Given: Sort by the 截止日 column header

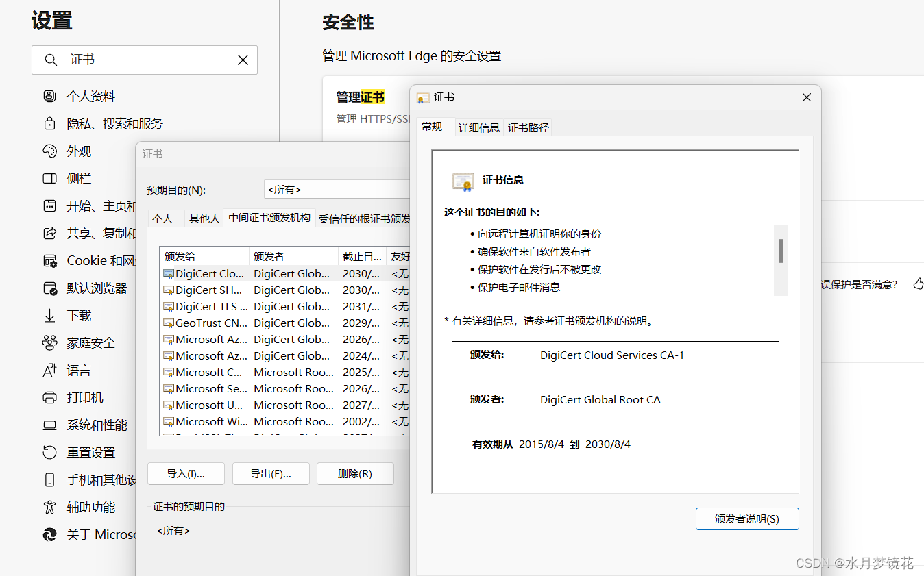Looking at the screenshot, I should [x=362, y=256].
